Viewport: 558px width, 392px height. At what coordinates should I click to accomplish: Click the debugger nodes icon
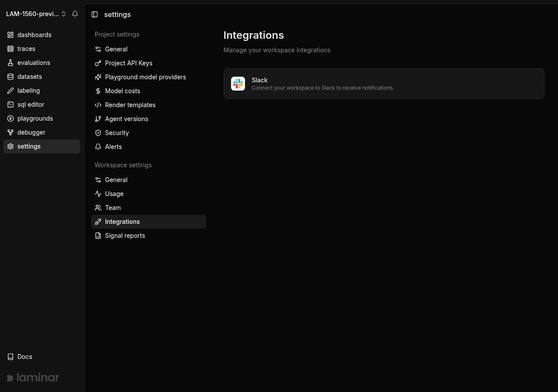point(10,132)
